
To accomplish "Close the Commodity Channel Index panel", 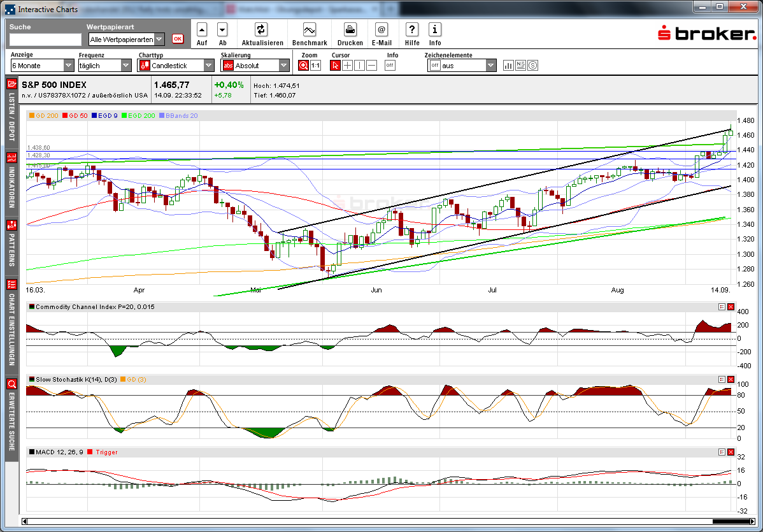I will coord(731,306).
